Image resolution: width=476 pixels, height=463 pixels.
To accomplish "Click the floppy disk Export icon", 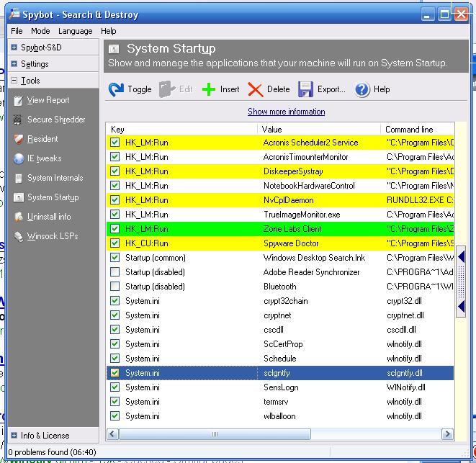I will (x=305, y=89).
